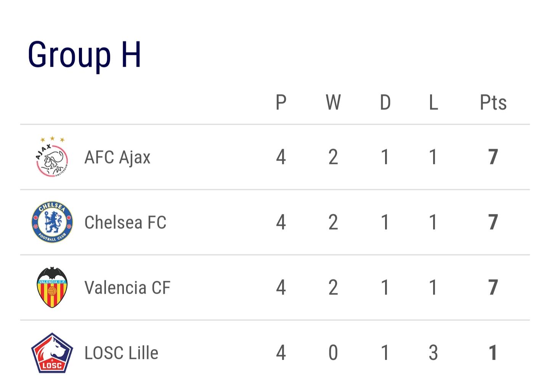
Task: Click the D column header
Action: pyautogui.click(x=385, y=102)
